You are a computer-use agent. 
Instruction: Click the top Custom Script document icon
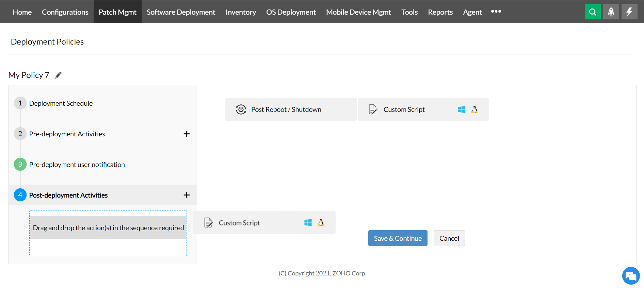click(373, 109)
